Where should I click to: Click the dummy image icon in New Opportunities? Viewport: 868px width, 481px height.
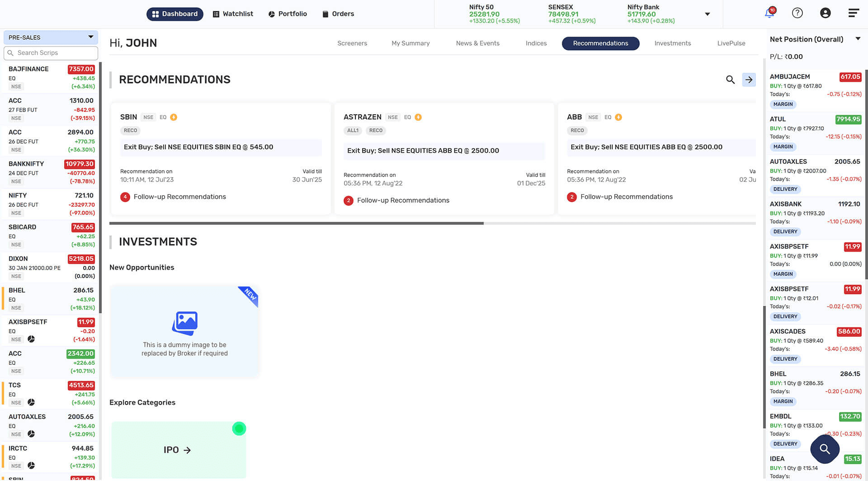pyautogui.click(x=185, y=323)
